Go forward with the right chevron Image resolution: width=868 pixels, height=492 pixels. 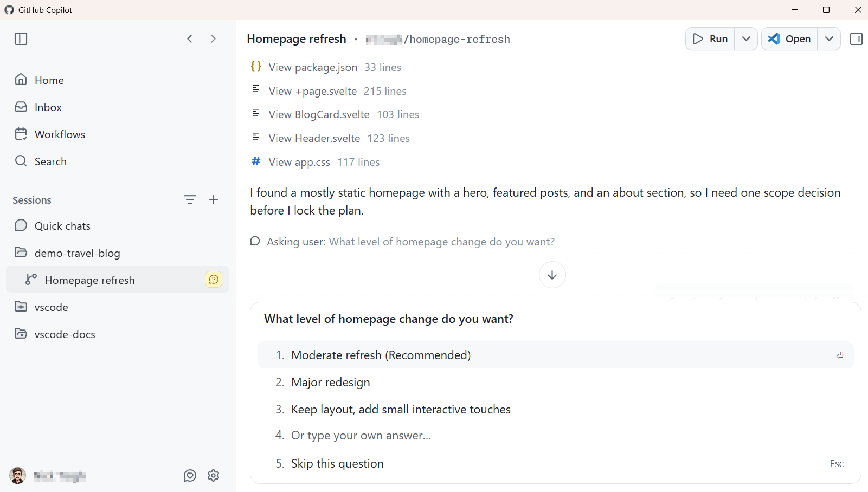[213, 38]
